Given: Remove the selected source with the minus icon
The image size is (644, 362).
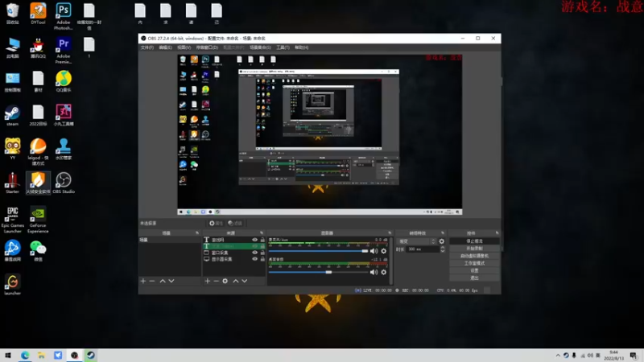Looking at the screenshot, I should point(216,281).
